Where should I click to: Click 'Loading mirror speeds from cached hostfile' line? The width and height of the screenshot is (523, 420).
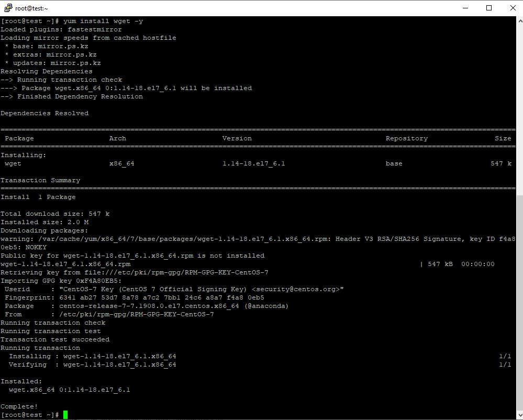[88, 38]
